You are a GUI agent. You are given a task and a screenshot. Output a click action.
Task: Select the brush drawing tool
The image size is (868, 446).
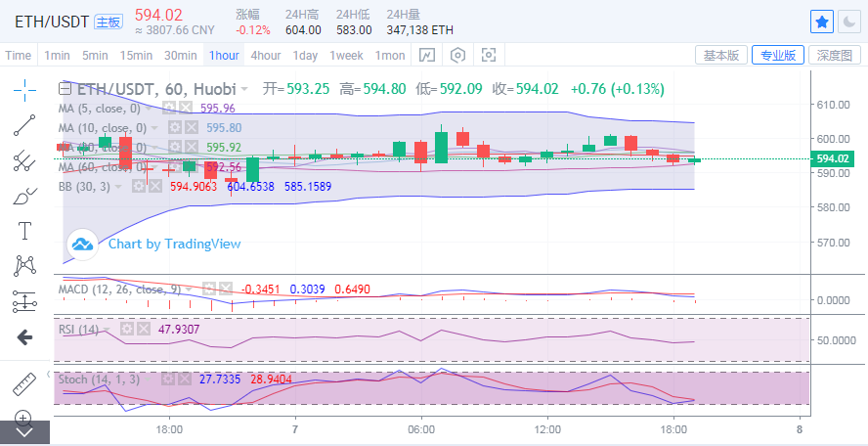(x=25, y=197)
